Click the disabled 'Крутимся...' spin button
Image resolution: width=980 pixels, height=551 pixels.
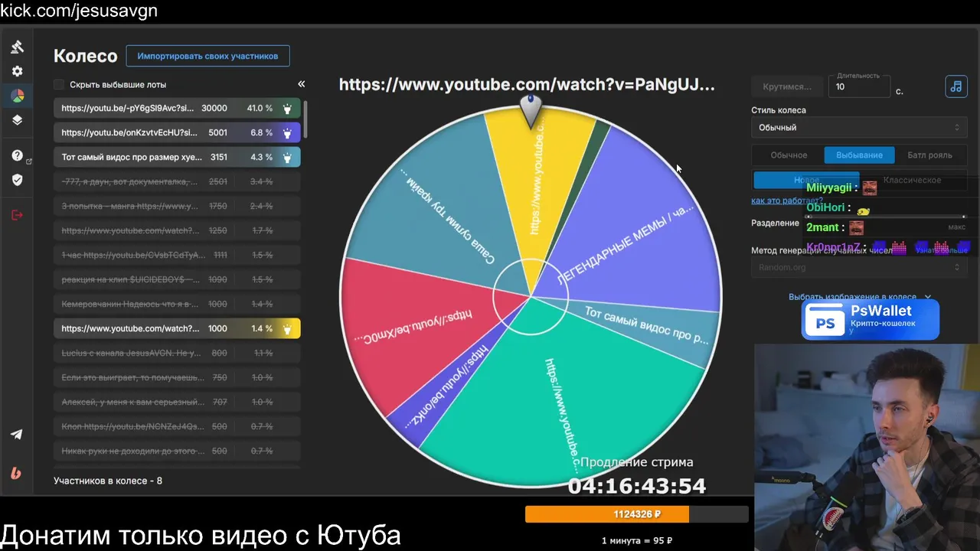[x=787, y=86]
